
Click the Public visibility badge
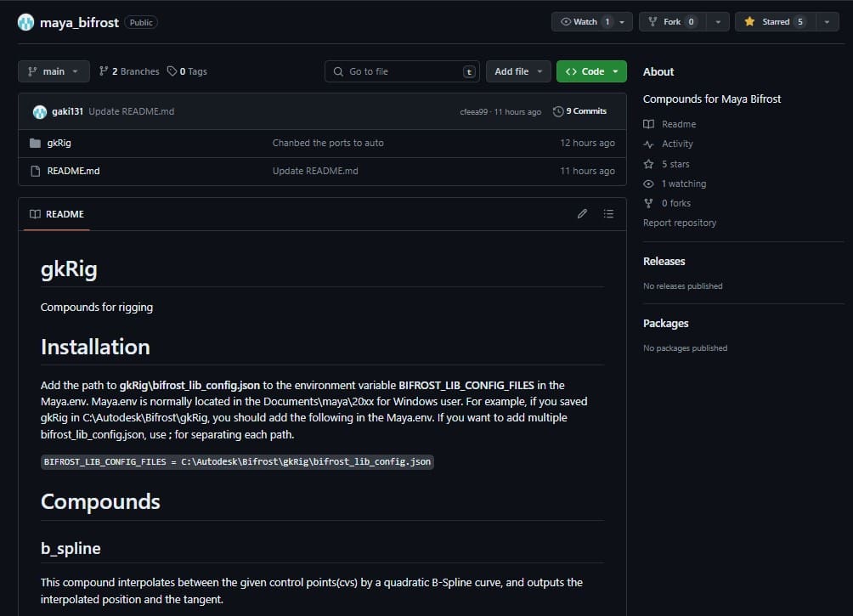point(141,22)
